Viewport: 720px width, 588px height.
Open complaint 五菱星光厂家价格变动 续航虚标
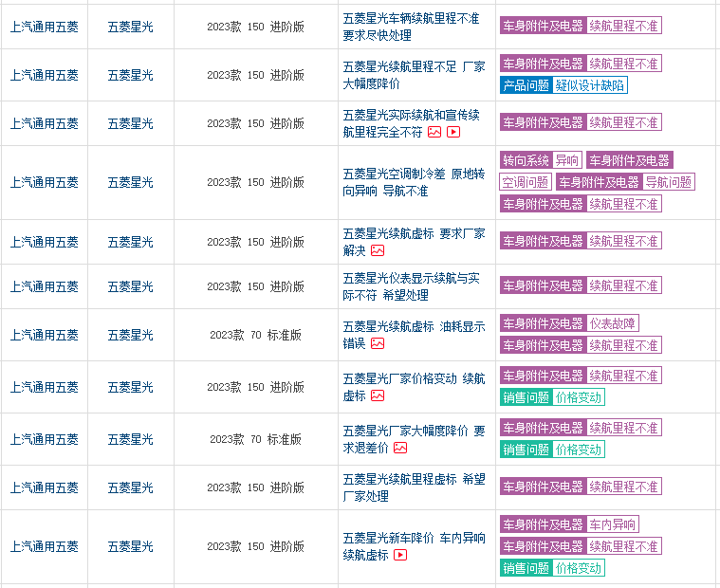point(414,387)
